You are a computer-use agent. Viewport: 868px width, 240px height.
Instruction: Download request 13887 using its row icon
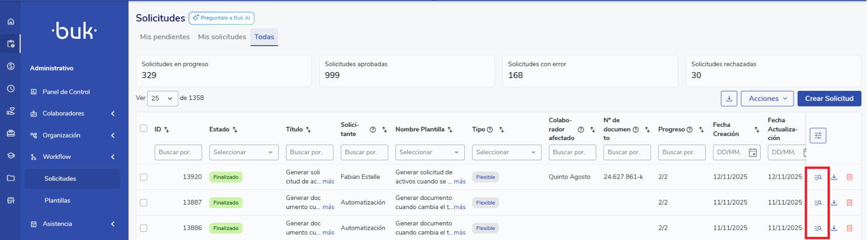click(x=834, y=202)
